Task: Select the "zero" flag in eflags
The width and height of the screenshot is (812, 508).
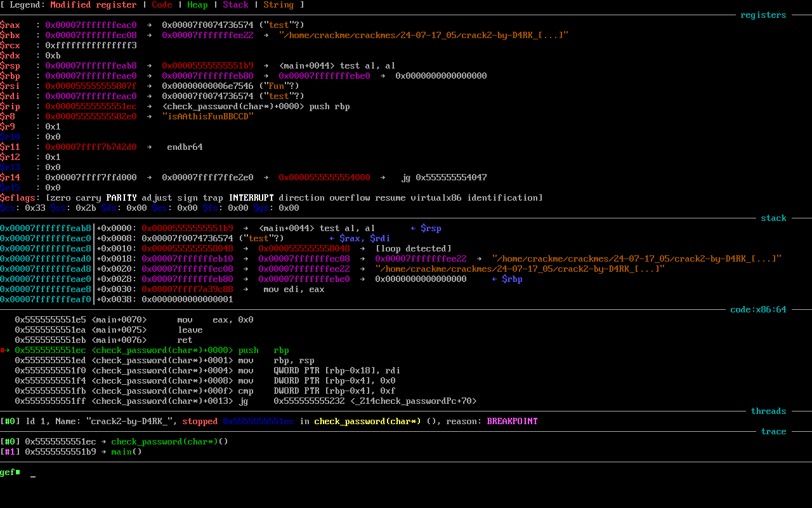Action: pyautogui.click(x=60, y=198)
